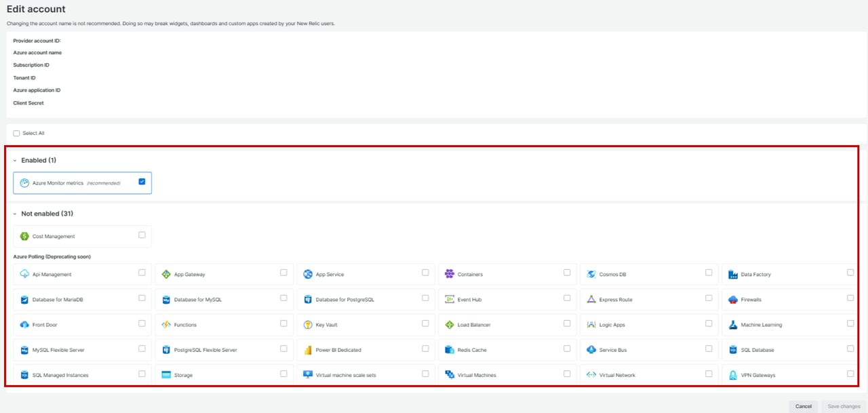Click the Cost Management icon

click(24, 237)
